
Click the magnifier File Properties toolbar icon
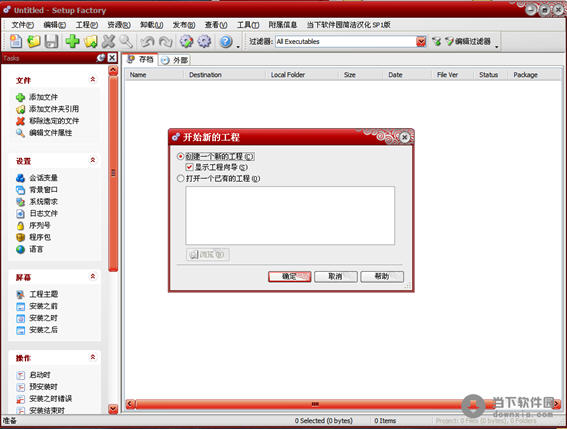click(126, 41)
